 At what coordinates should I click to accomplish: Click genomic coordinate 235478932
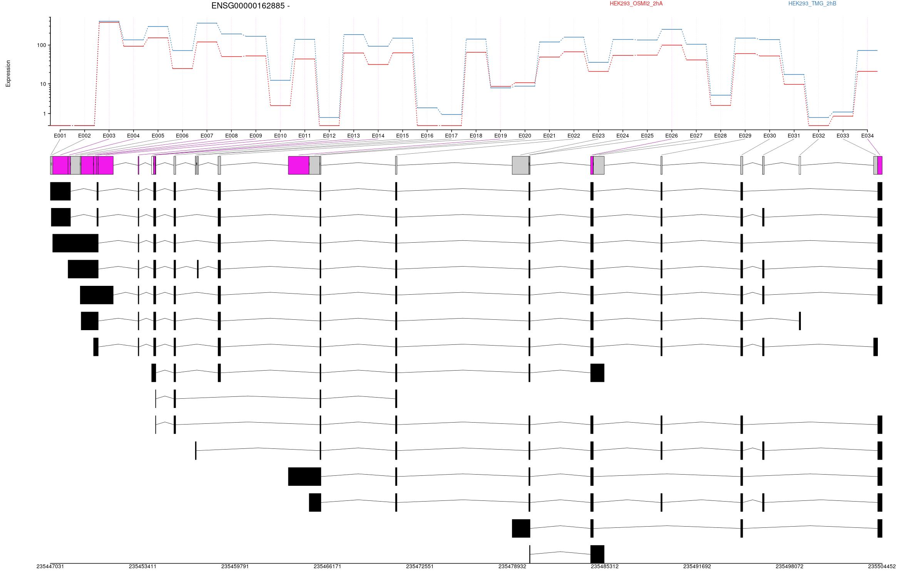(x=512, y=566)
